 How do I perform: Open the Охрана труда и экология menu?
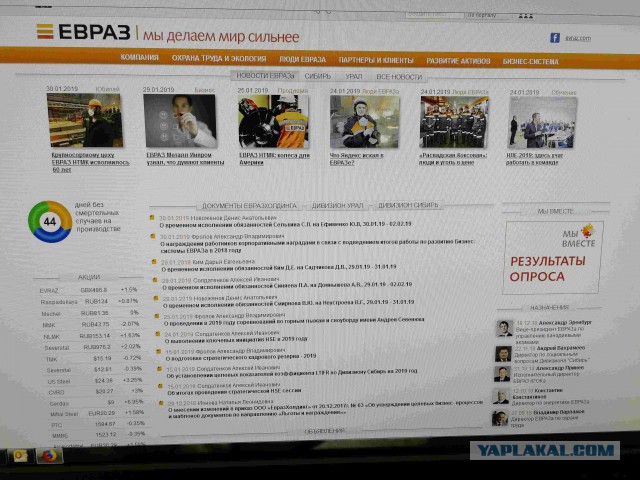[219, 59]
